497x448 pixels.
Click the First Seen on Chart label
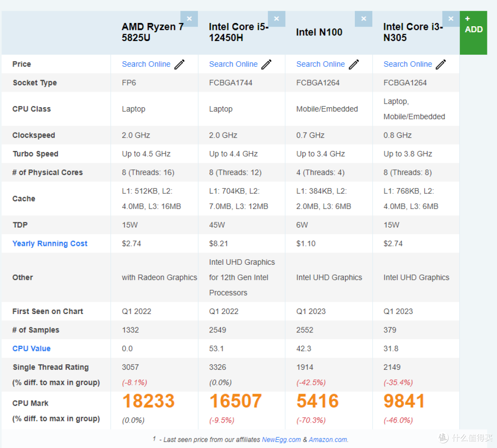click(x=47, y=311)
